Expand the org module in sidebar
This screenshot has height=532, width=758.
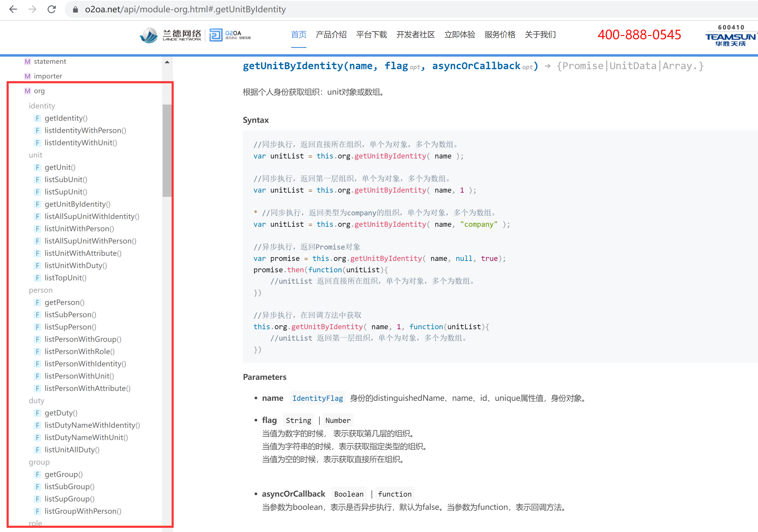coord(39,91)
